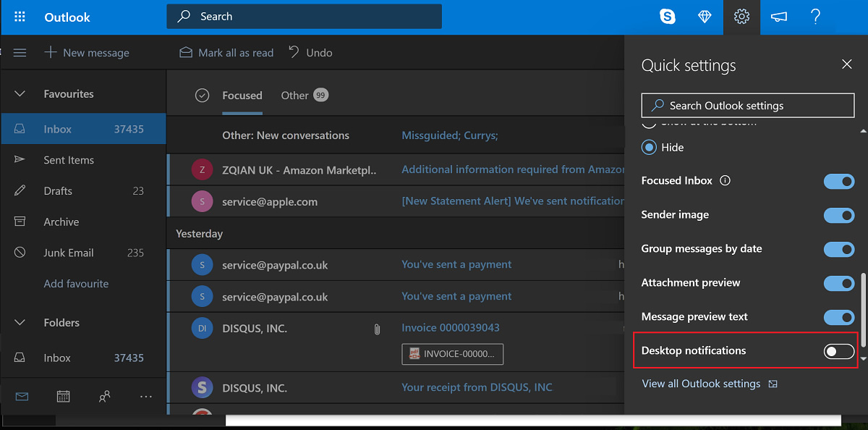
Task: Toggle the hamburger navigation pane
Action: (x=20, y=52)
